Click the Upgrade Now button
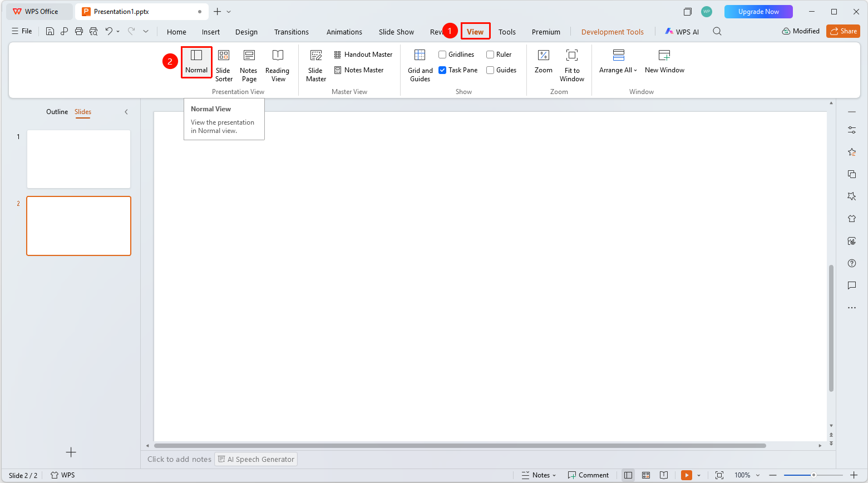 click(758, 12)
